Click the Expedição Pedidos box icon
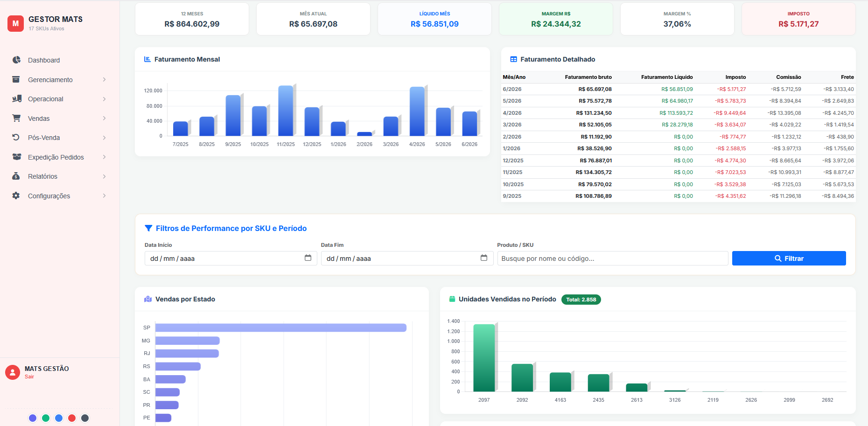 pyautogui.click(x=17, y=157)
